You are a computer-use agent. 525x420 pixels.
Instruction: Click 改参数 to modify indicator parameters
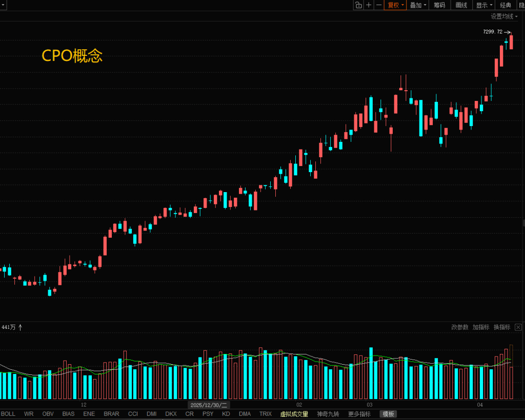click(460, 327)
